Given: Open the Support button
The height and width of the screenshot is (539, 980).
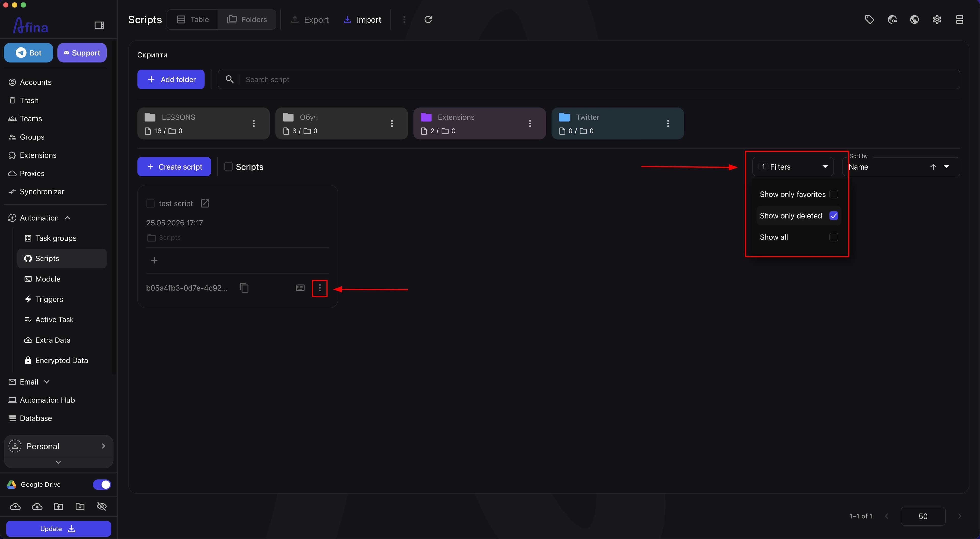Looking at the screenshot, I should click(82, 53).
